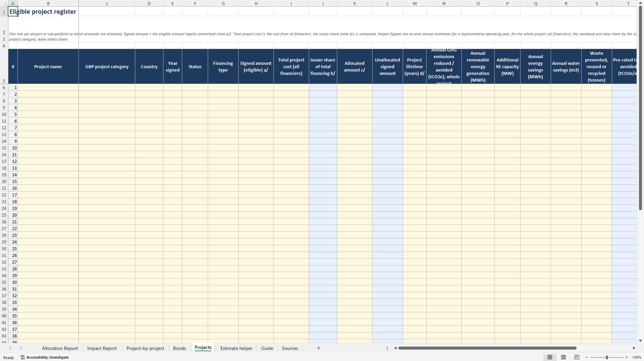Image resolution: width=644 pixels, height=361 pixels.
Task: Click the 'Unallocated signed amount' header cell
Action: click(x=387, y=66)
